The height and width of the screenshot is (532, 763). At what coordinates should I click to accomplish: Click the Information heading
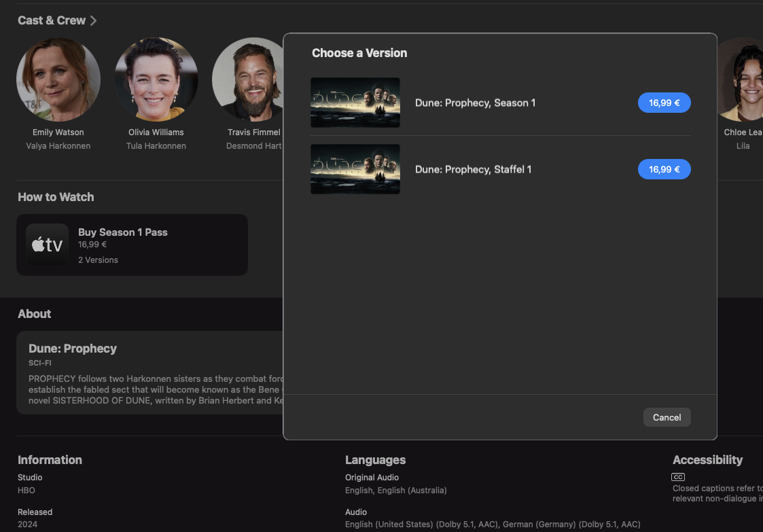coord(50,460)
